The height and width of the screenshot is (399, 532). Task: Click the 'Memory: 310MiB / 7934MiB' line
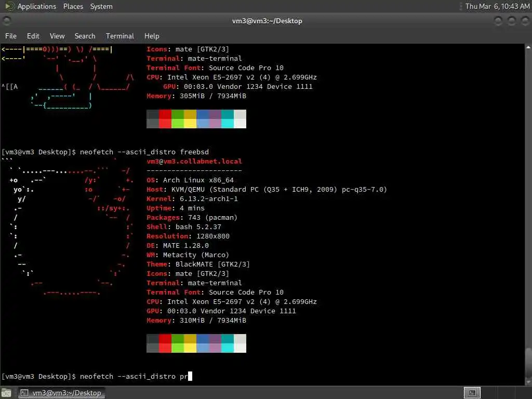click(196, 320)
